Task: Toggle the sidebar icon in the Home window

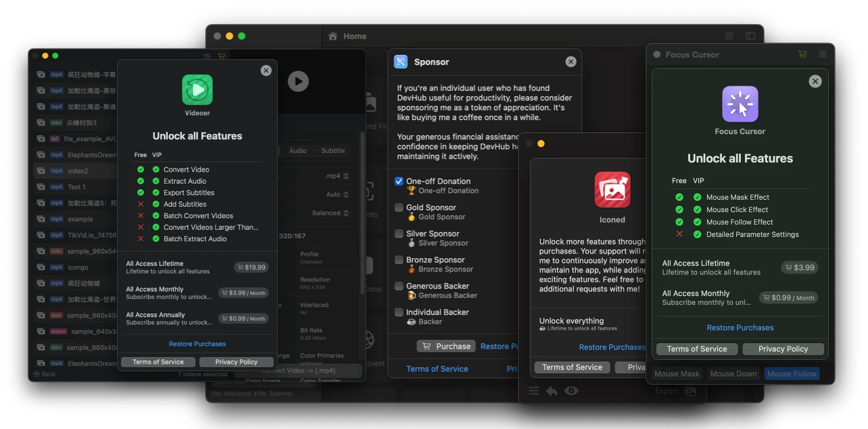Action: coord(750,36)
